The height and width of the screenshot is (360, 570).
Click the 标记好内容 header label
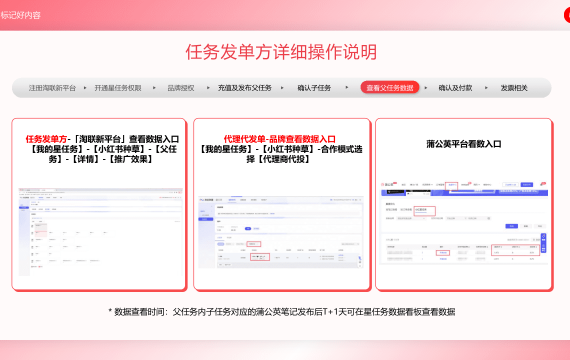point(20,15)
